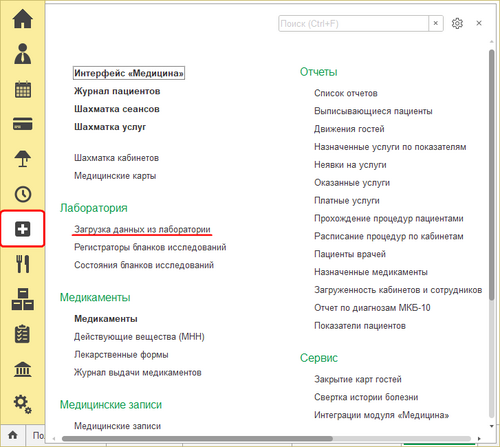500x447 pixels.
Task: Click the Сервис section heading
Action: (x=319, y=358)
